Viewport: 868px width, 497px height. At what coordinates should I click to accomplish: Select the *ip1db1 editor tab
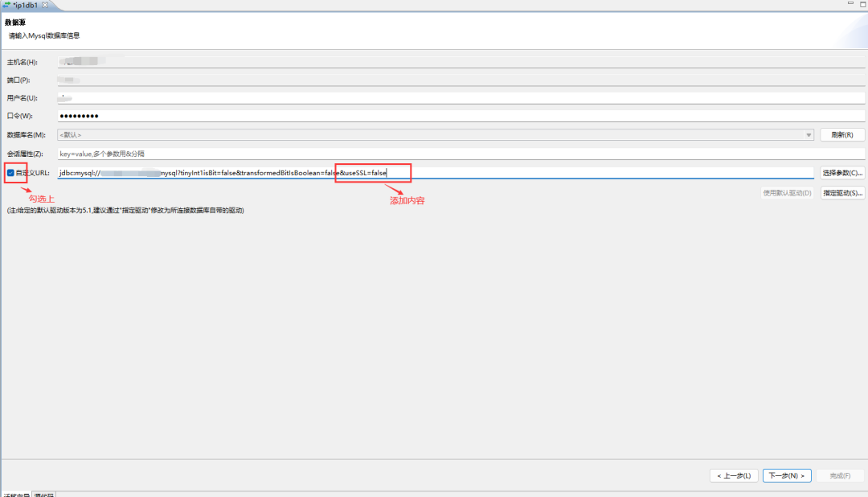pyautogui.click(x=24, y=5)
